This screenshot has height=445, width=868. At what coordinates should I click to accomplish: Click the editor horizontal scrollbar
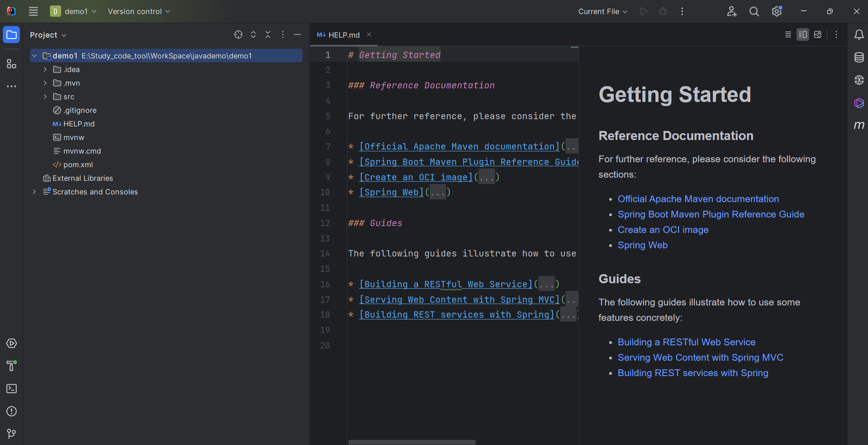tap(412, 442)
